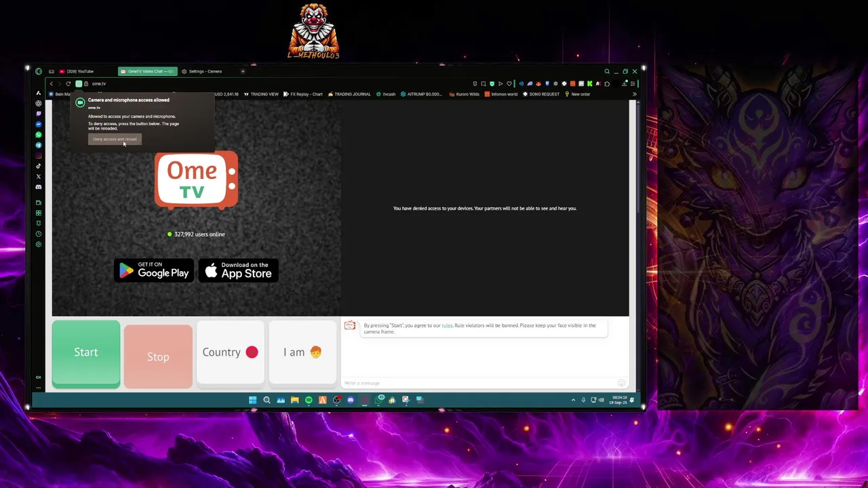
Task: Click the browser reload button
Action: pos(68,83)
